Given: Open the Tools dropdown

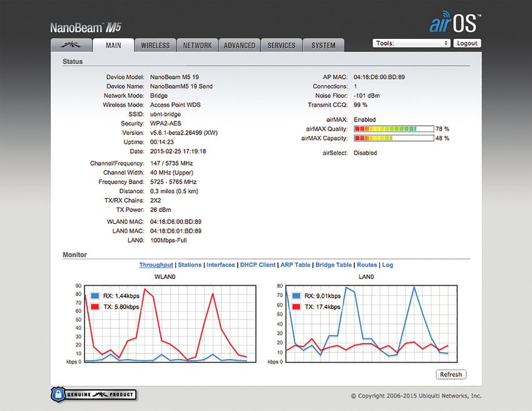Looking at the screenshot, I should (411, 43).
